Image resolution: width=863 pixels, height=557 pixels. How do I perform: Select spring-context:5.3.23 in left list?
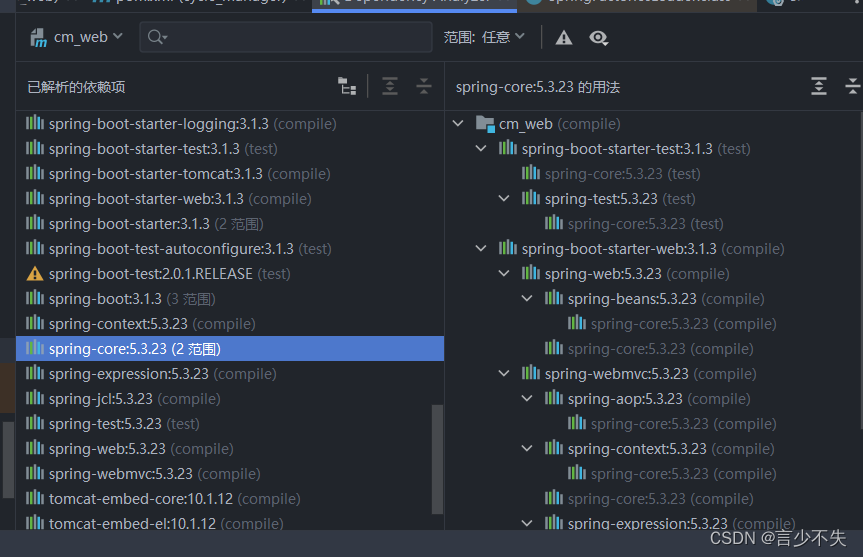pos(230,324)
